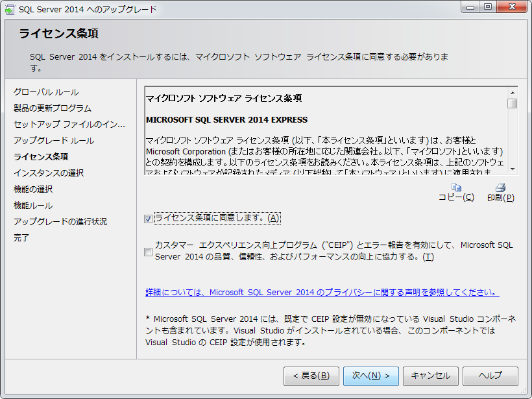Screen dimensions: 532x399
Task: Click the ヘルプ button
Action: click(490, 376)
